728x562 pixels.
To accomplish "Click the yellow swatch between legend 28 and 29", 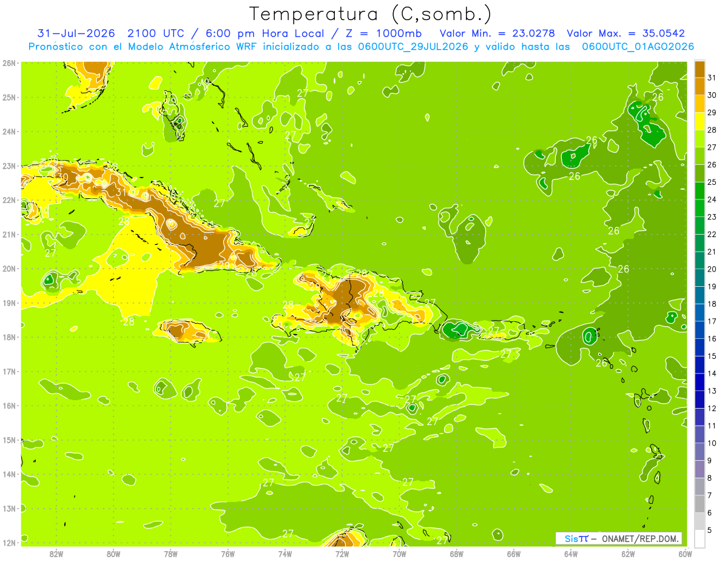I will tap(699, 122).
